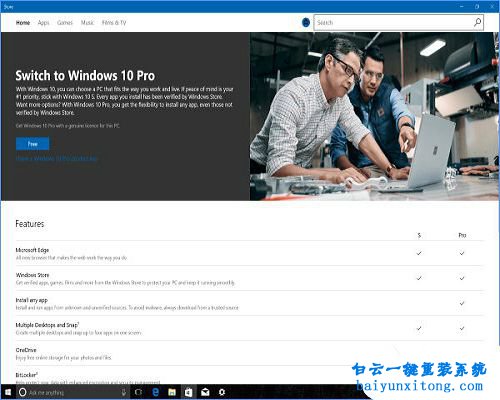Maximize the Store window
This screenshot has height=400, width=500.
coord(477,6)
